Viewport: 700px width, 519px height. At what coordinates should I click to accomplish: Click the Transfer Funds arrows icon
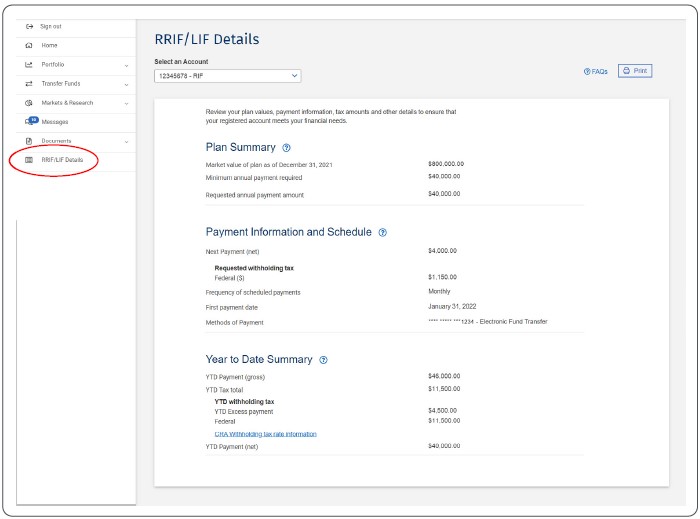click(29, 83)
